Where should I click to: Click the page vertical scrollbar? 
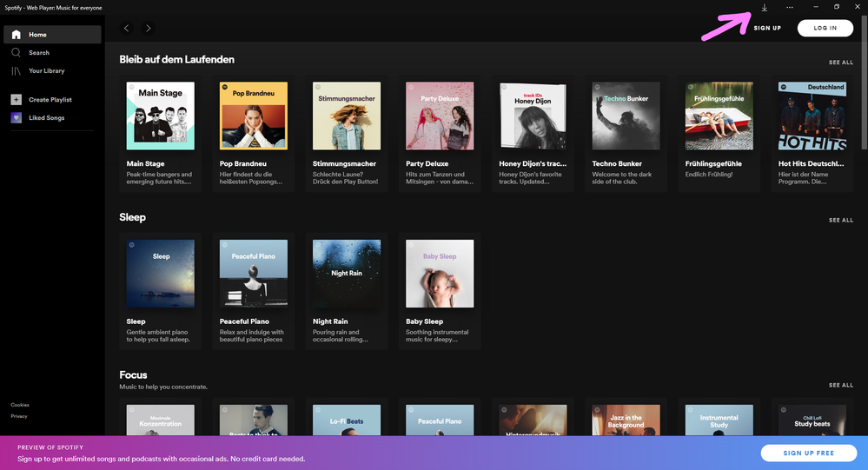(x=865, y=83)
